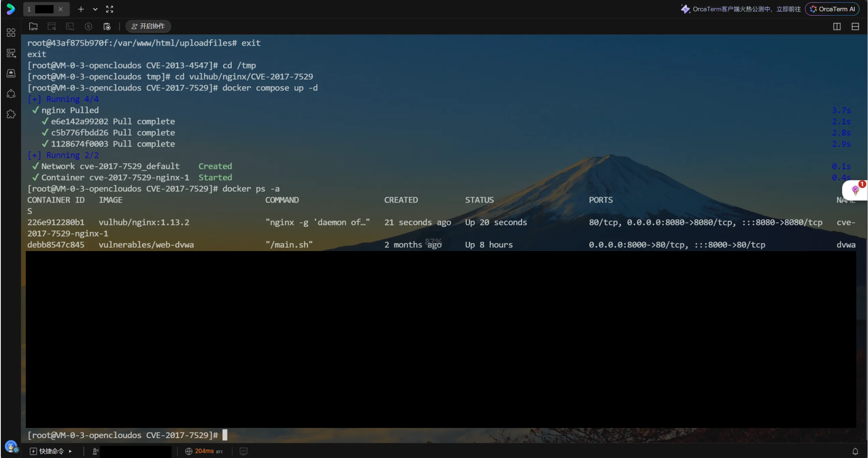
Task: Open the lightbulb tips notification
Action: 855,190
